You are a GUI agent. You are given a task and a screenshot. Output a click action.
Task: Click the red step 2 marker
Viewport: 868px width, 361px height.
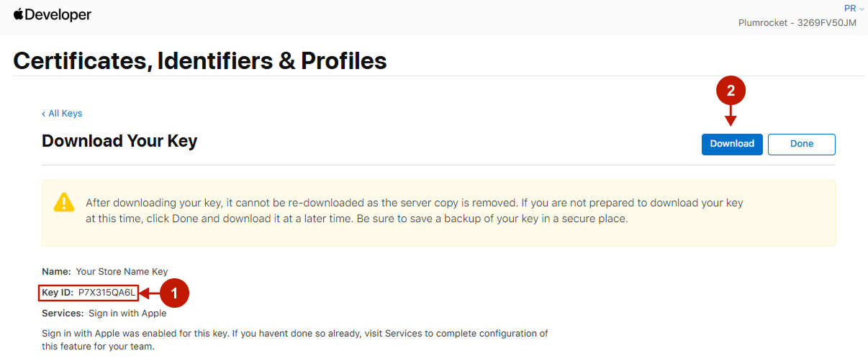tap(731, 91)
